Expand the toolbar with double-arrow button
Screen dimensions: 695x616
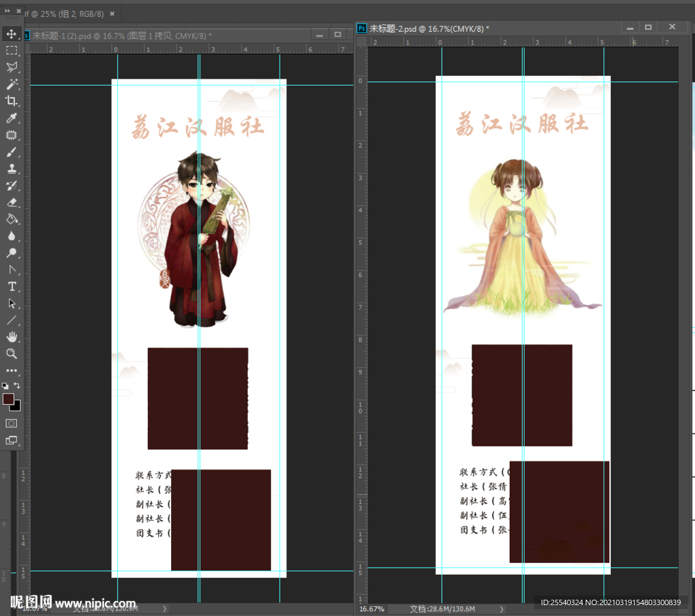tap(8, 12)
